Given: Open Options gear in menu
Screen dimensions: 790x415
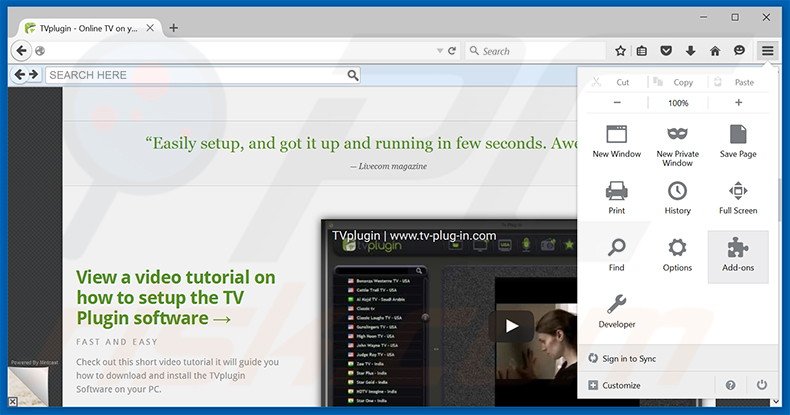Looking at the screenshot, I should coord(678,255).
